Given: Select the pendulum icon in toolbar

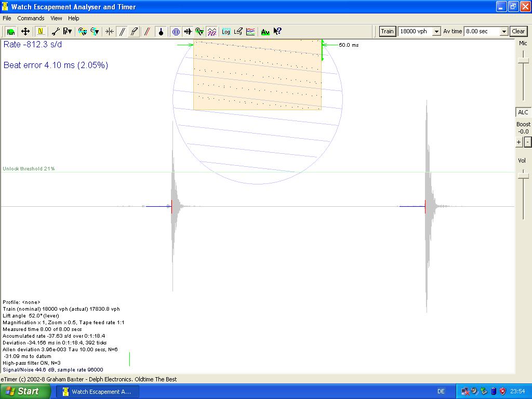Looking at the screenshot, I should [x=161, y=32].
